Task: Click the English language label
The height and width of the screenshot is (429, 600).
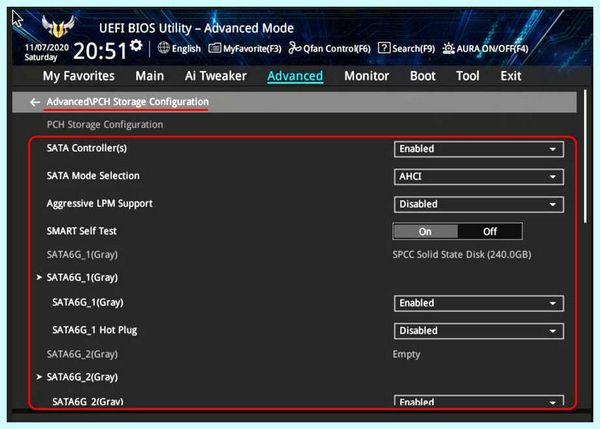Action: 186,49
